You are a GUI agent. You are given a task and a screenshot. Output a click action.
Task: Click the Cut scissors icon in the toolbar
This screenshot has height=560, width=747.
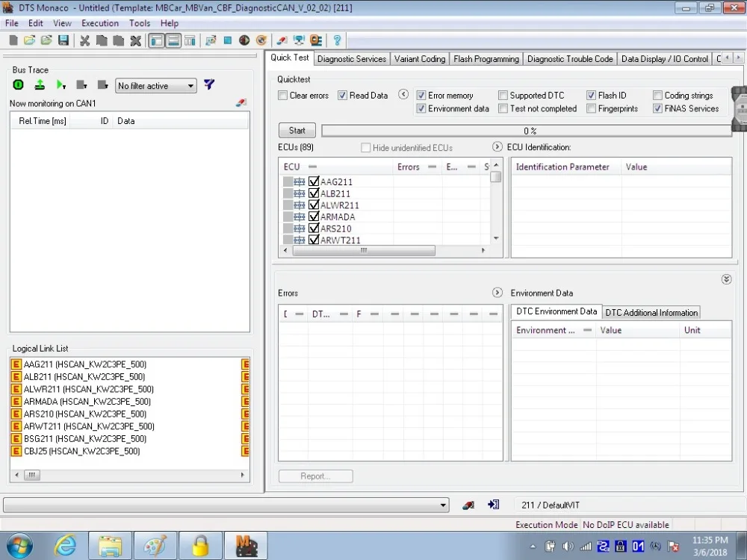pos(84,40)
